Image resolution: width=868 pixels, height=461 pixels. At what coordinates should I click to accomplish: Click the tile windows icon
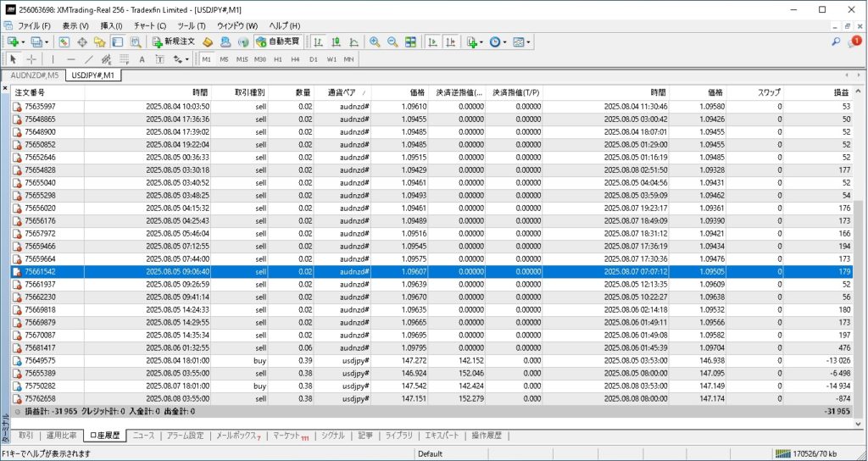pyautogui.click(x=410, y=42)
